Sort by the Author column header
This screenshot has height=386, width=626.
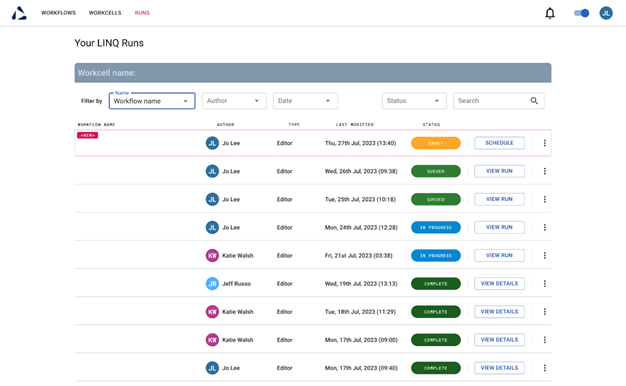pos(226,125)
